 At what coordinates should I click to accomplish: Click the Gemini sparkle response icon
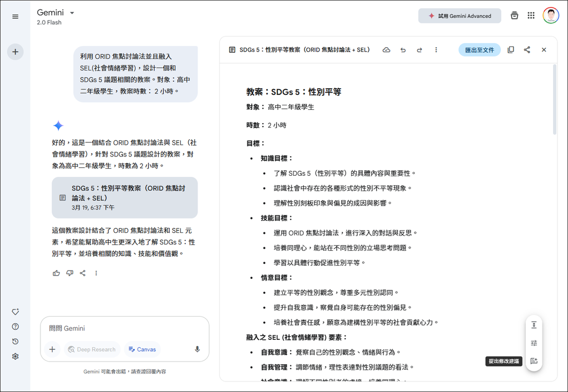pyautogui.click(x=58, y=126)
